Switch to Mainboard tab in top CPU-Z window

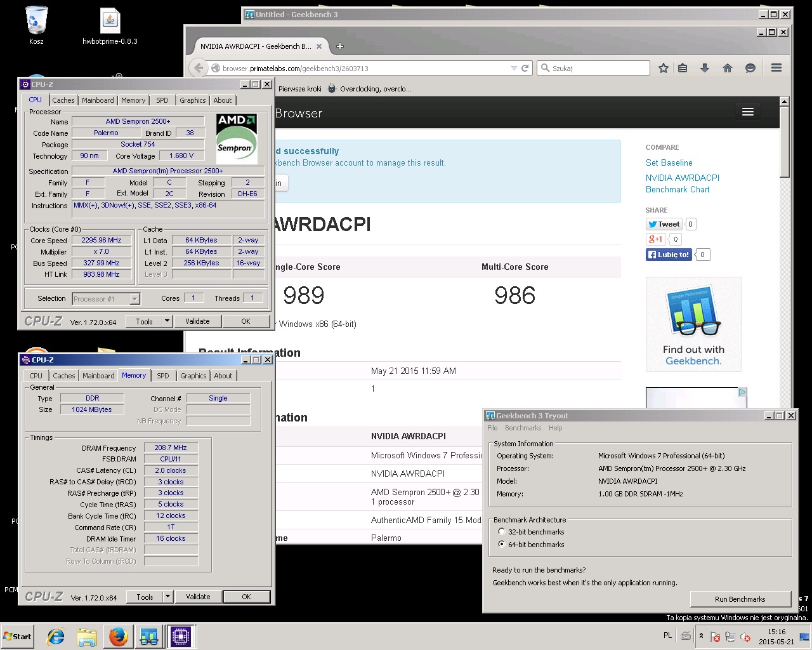pyautogui.click(x=98, y=100)
